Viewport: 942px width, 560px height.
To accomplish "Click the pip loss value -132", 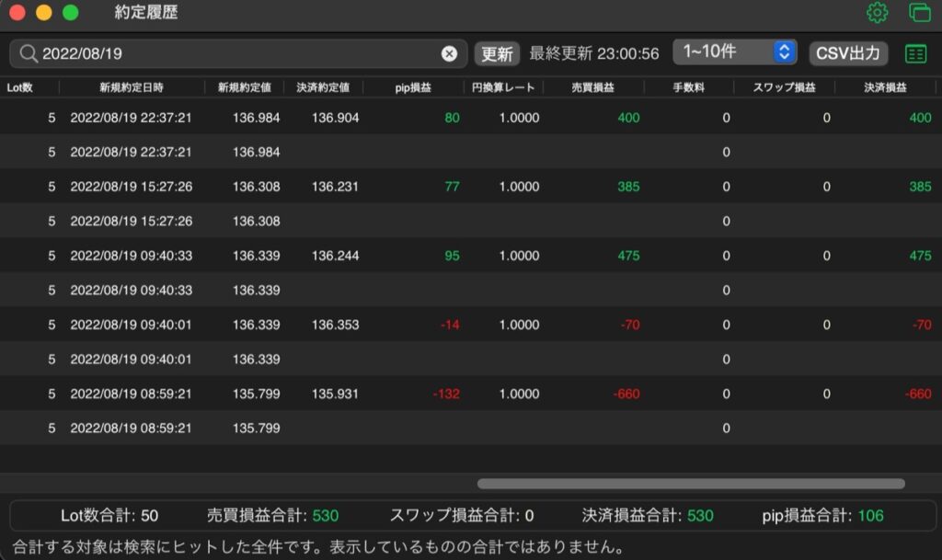I will tap(446, 394).
